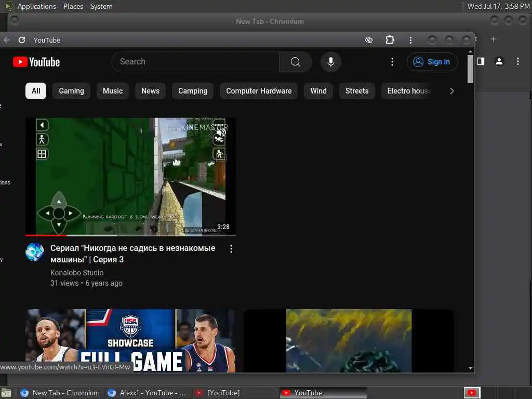Open the Showcase Full Game basketball thumbnail
This screenshot has width=532, height=399.
(130, 340)
